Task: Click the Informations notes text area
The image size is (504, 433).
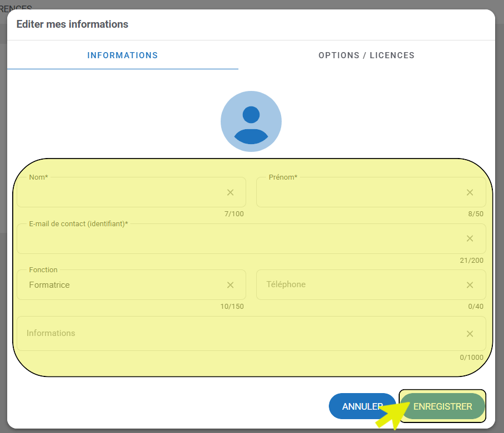Action: point(238,334)
